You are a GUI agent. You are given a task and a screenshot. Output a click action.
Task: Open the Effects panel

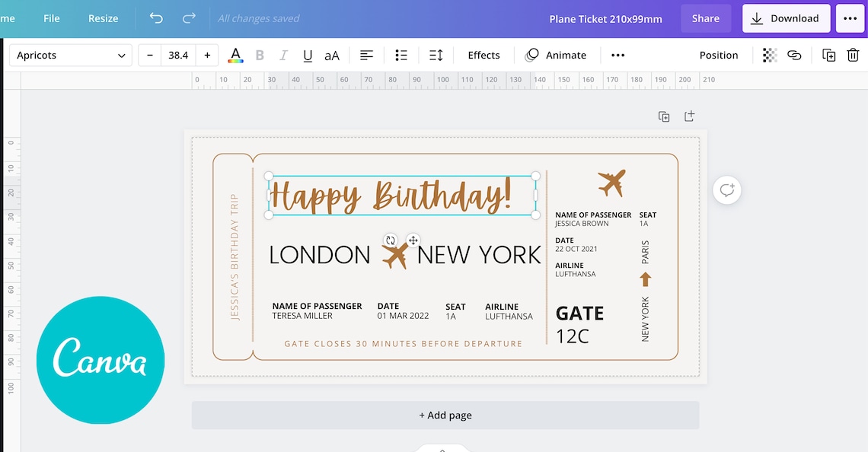tap(483, 55)
